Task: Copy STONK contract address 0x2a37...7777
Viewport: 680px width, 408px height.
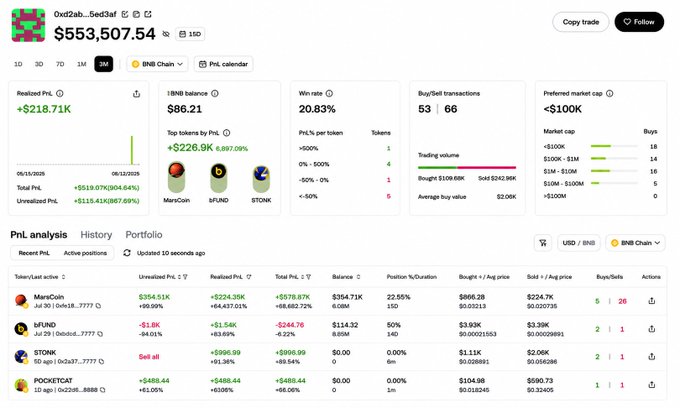Action: point(101,361)
